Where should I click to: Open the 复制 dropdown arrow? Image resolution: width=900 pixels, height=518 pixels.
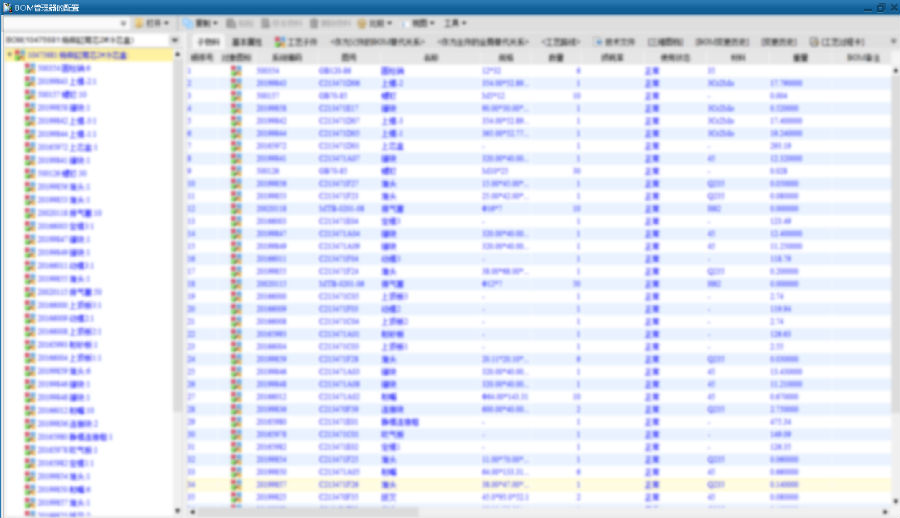[215, 23]
